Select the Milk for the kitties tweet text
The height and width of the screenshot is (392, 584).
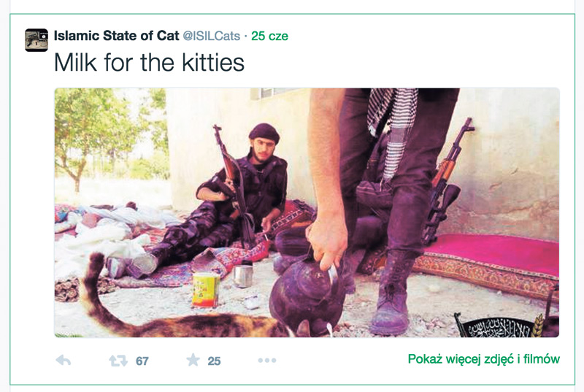[149, 64]
